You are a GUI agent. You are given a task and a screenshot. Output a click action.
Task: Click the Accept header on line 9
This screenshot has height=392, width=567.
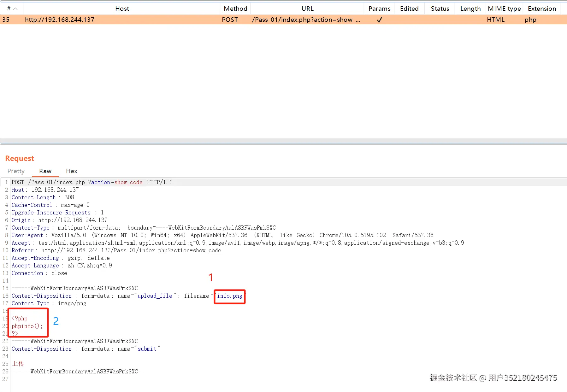click(238, 243)
